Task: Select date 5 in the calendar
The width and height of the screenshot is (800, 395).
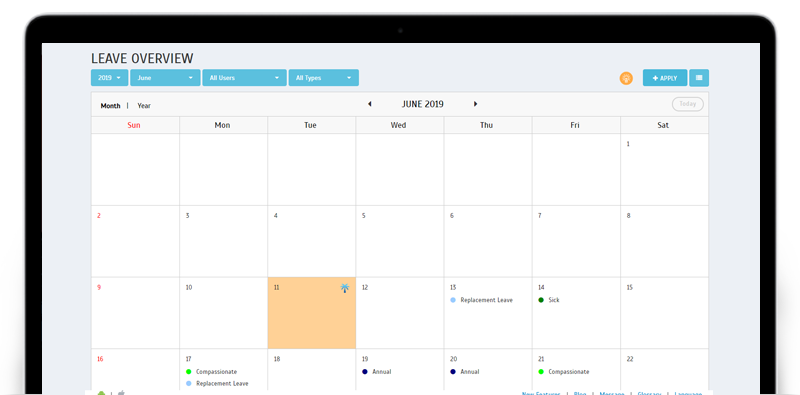Action: [364, 216]
